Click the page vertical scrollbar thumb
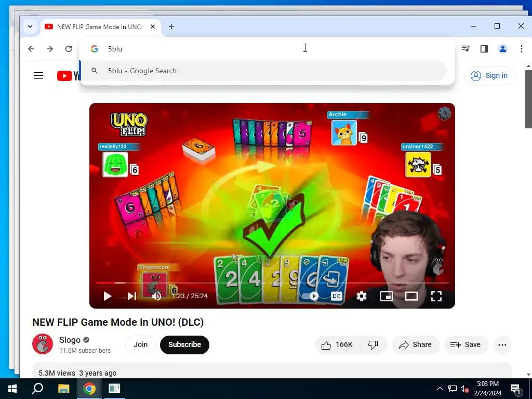 528,99
